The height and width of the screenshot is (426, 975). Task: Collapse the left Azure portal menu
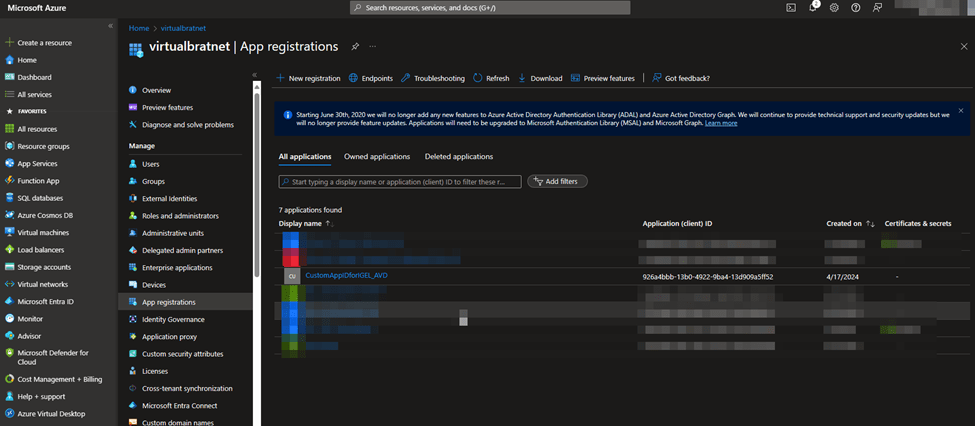click(x=110, y=25)
